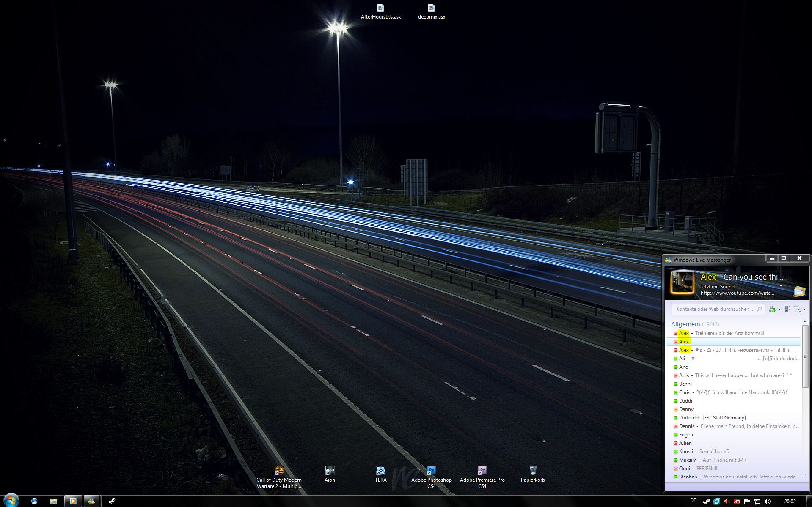The width and height of the screenshot is (812, 507).
Task: Open the Adobe Photoshop CS4 desktop shortcut
Action: tap(431, 471)
